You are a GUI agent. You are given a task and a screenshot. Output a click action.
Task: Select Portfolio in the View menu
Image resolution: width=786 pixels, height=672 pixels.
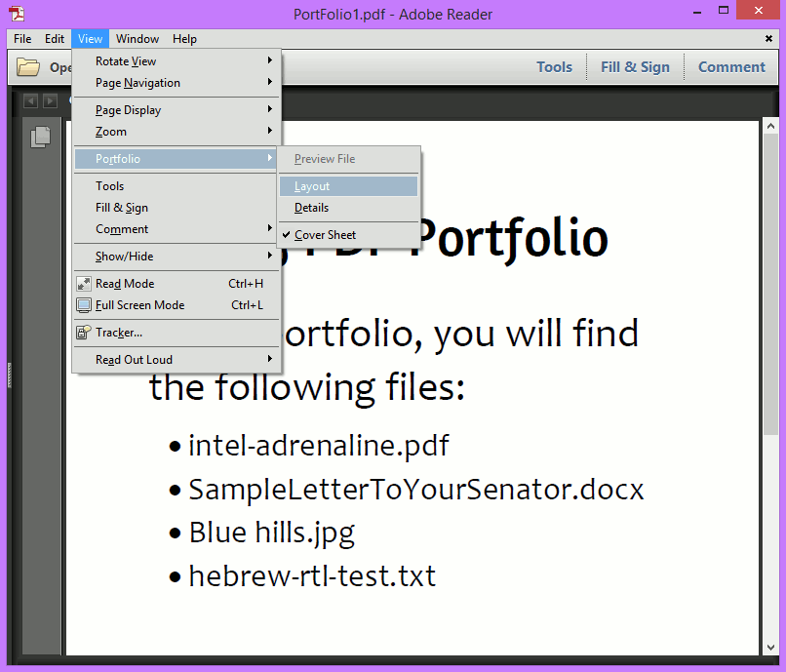[177, 158]
